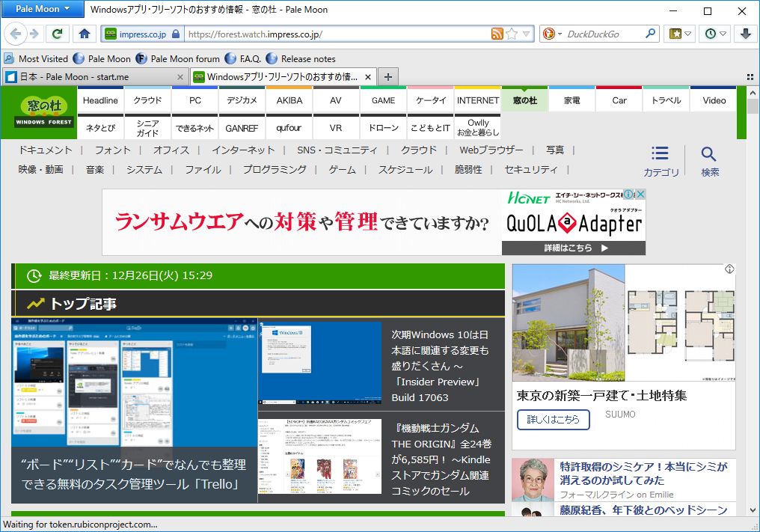The width and height of the screenshot is (760, 532).
Task: Open the AKIBA nav item
Action: 289,100
